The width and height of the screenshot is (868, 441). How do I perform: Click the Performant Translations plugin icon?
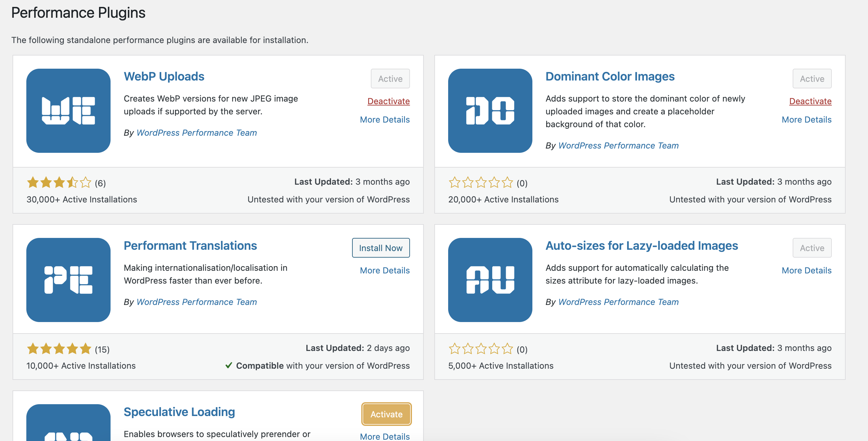click(x=68, y=280)
